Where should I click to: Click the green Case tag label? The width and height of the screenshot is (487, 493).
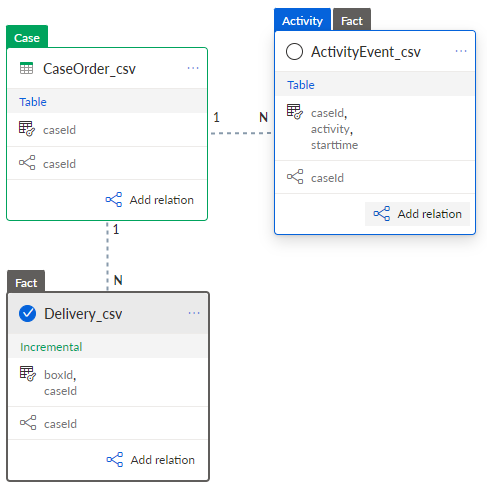pos(27,37)
